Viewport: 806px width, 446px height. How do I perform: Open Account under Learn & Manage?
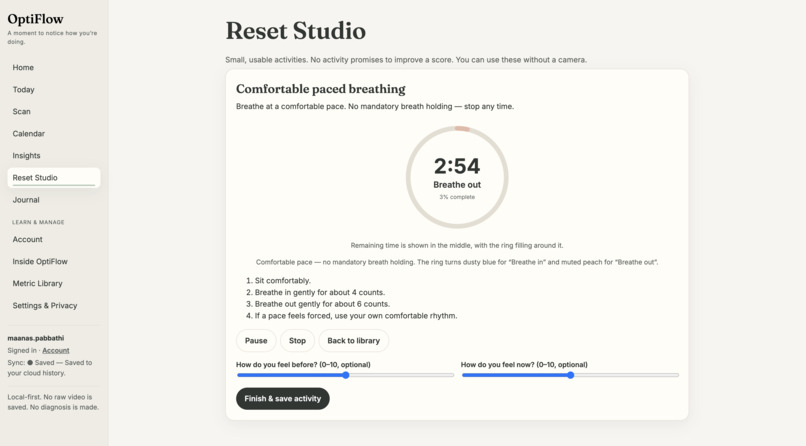[53, 239]
